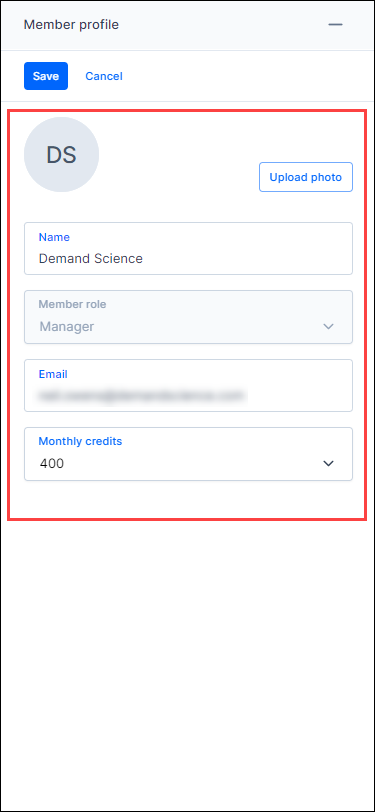
Task: Focus the Email input field
Action: 189,385
